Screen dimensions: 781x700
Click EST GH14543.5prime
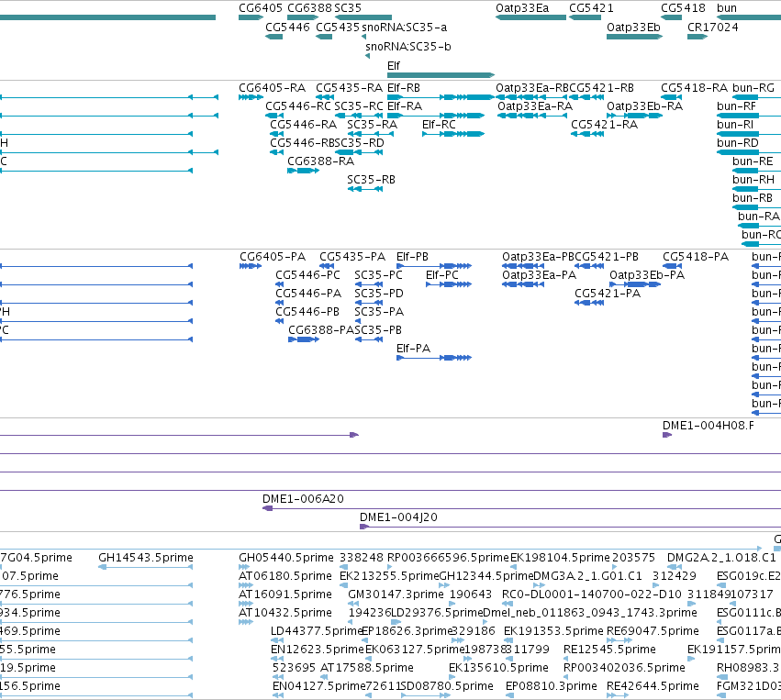[145, 567]
